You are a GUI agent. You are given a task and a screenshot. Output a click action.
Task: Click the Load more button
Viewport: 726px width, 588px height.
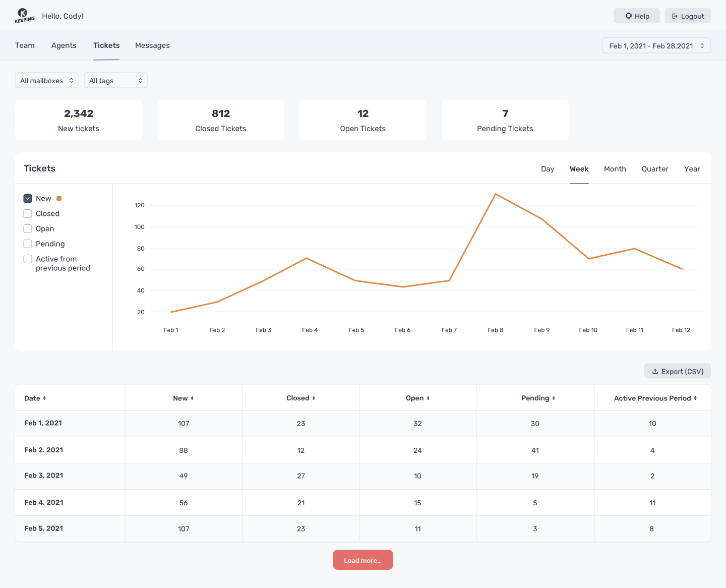point(363,560)
